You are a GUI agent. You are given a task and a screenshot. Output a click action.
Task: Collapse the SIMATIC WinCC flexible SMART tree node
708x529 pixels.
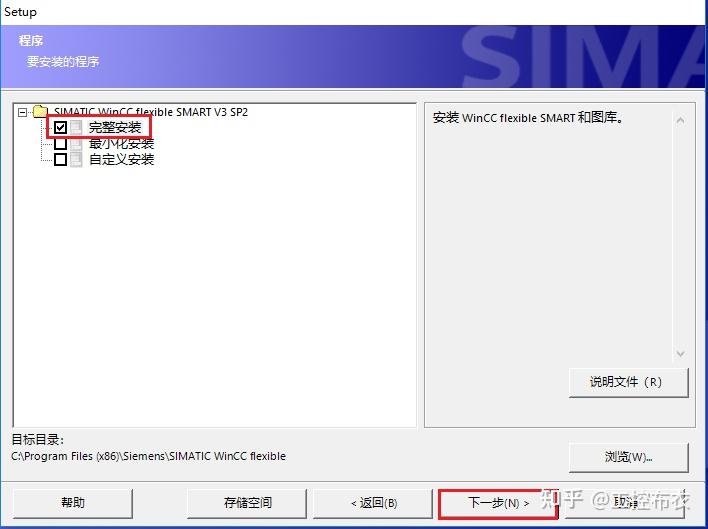tap(23, 112)
